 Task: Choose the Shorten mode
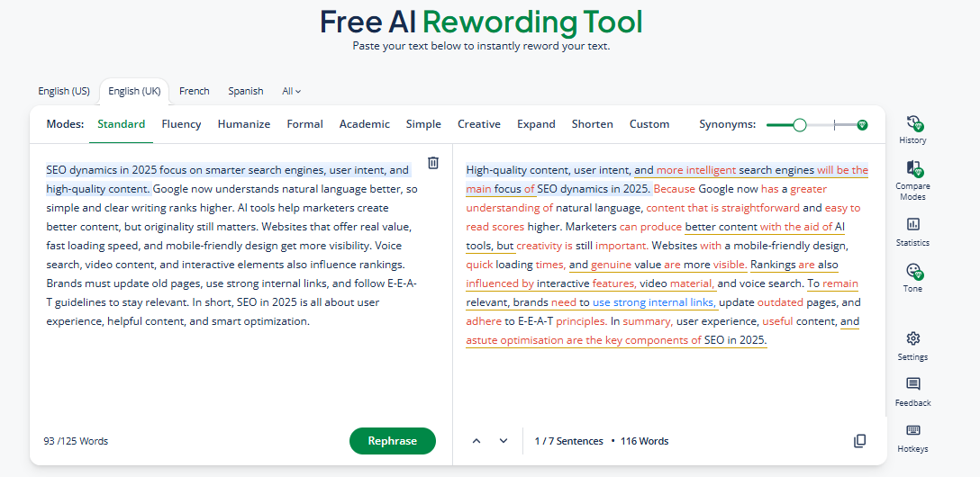(x=593, y=124)
